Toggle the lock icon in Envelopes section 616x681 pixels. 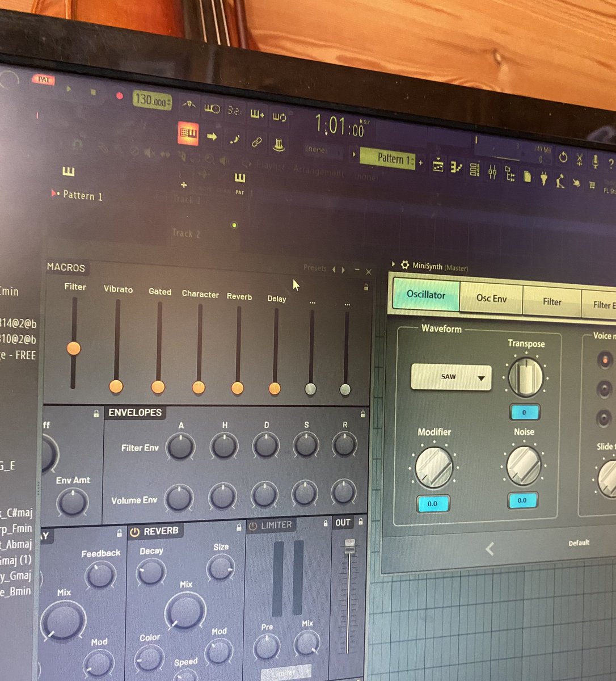tap(363, 414)
